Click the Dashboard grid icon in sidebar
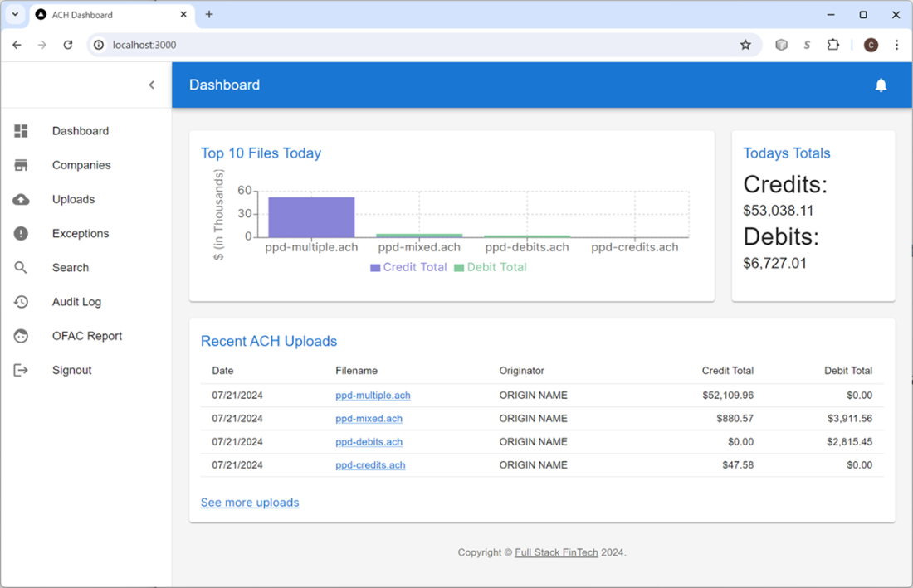Screen dimensions: 913x588 (x=21, y=131)
